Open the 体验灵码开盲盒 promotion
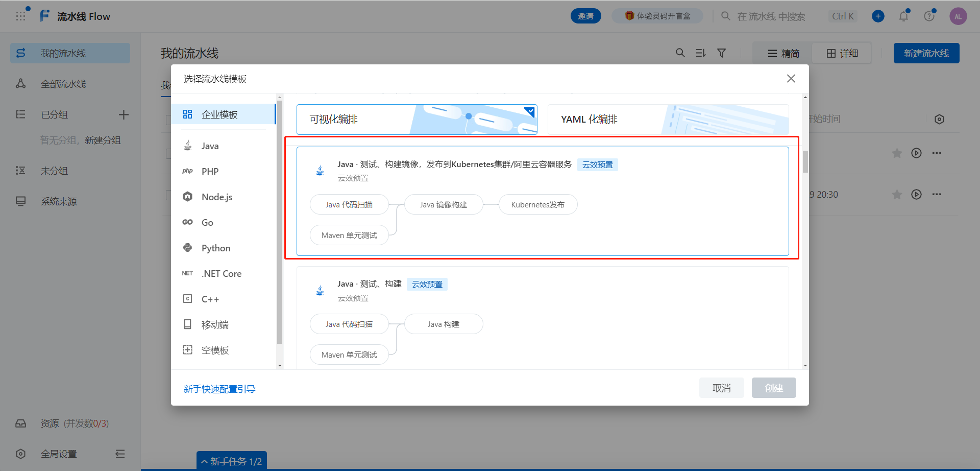The width and height of the screenshot is (980, 471). 657,16
